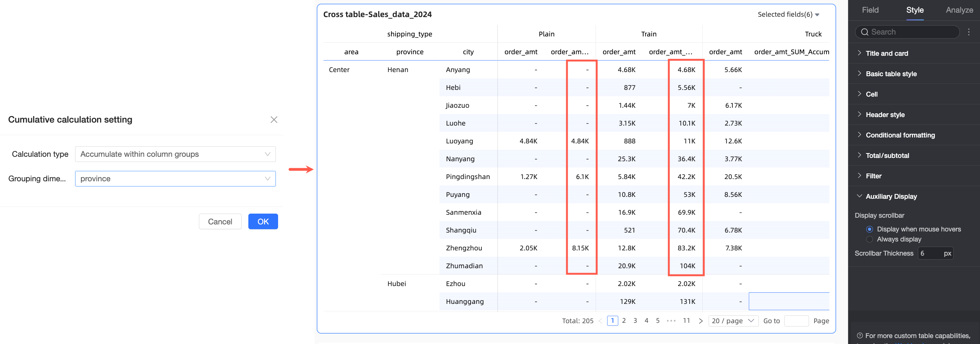This screenshot has height=344, width=980.
Task: Open the Grouping dimension dropdown showing province
Action: point(175,179)
